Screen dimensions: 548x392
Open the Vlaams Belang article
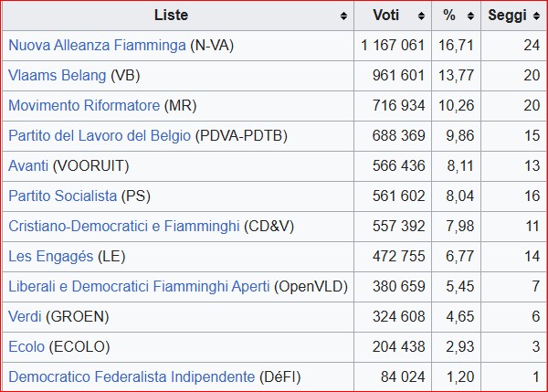57,75
